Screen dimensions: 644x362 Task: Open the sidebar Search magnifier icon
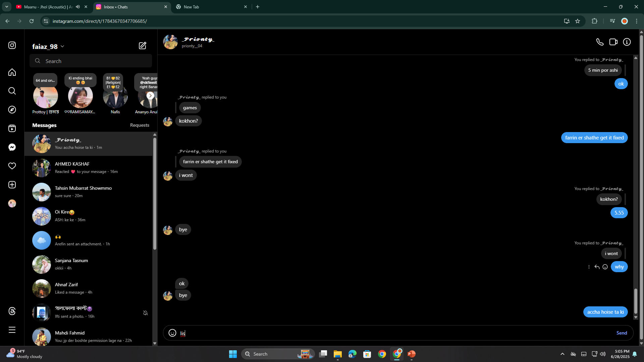12,91
